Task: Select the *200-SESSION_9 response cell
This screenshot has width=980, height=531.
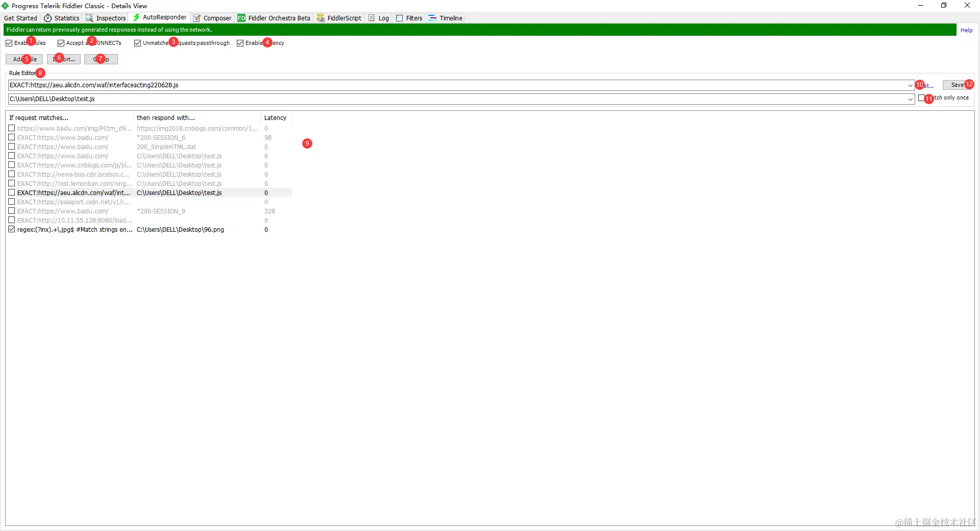Action: pyautogui.click(x=161, y=211)
